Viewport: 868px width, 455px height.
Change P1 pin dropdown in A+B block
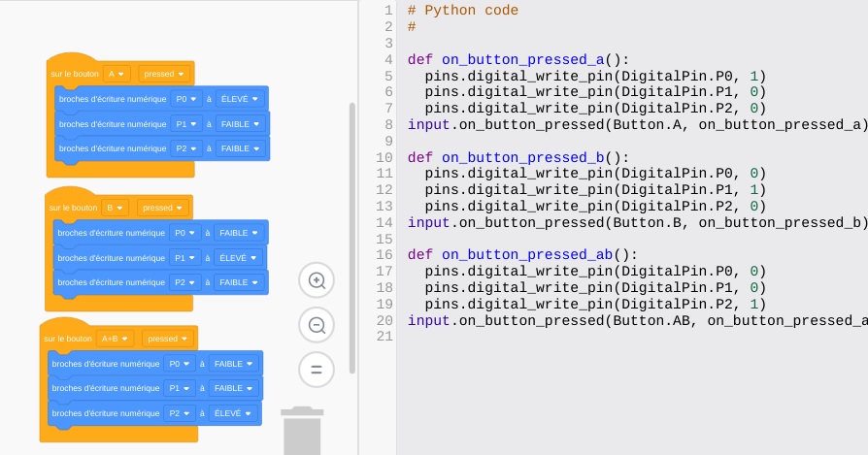pos(180,389)
